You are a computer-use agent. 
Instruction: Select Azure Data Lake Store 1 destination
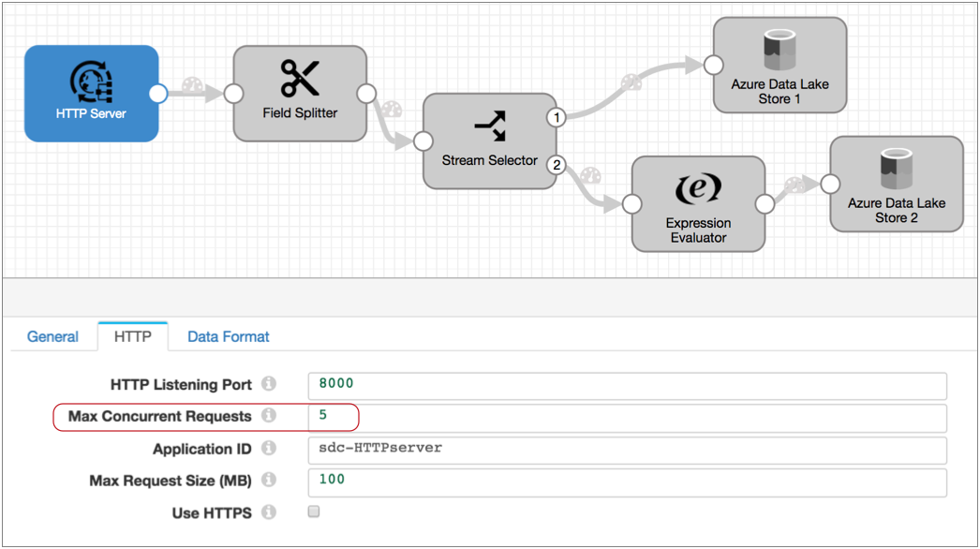click(x=780, y=66)
